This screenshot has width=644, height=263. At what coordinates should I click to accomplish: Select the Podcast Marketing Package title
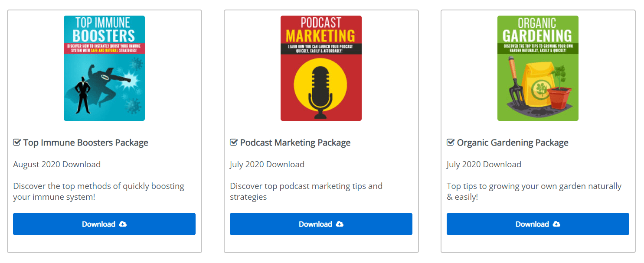[x=295, y=143]
